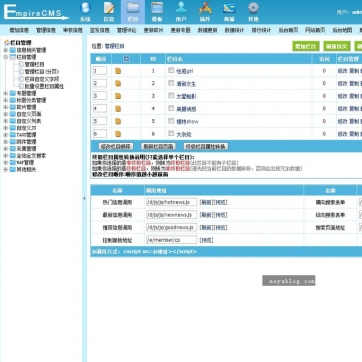Screen dimensions: 362x362
Task: Expand the TAGS管理 tree node
Action: pyautogui.click(x=5, y=135)
